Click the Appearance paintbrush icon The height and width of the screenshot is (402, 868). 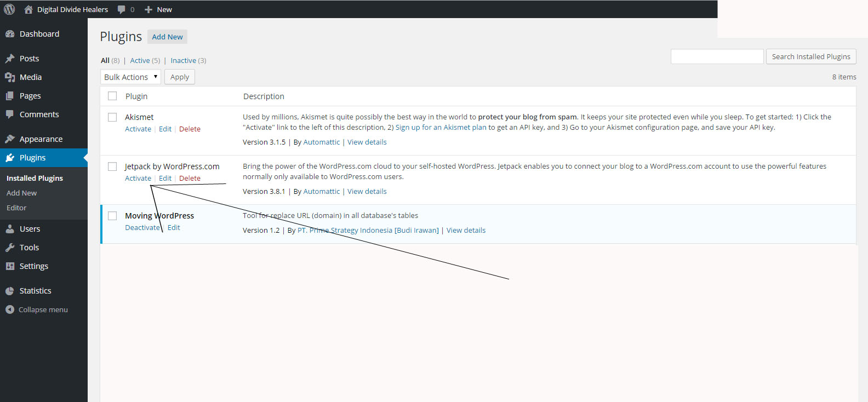point(10,139)
